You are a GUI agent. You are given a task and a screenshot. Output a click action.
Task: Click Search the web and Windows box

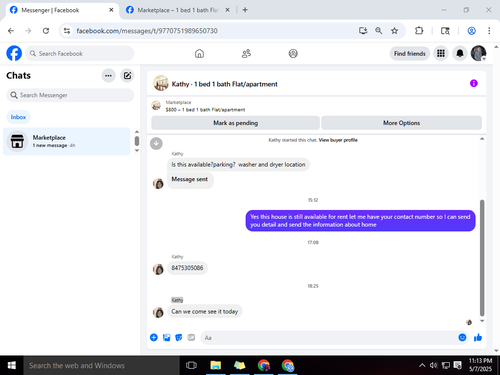(101, 366)
